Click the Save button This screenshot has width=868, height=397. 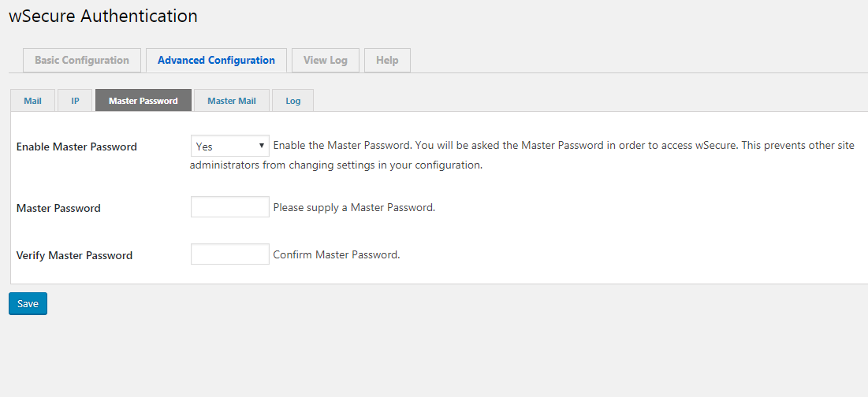click(x=28, y=303)
